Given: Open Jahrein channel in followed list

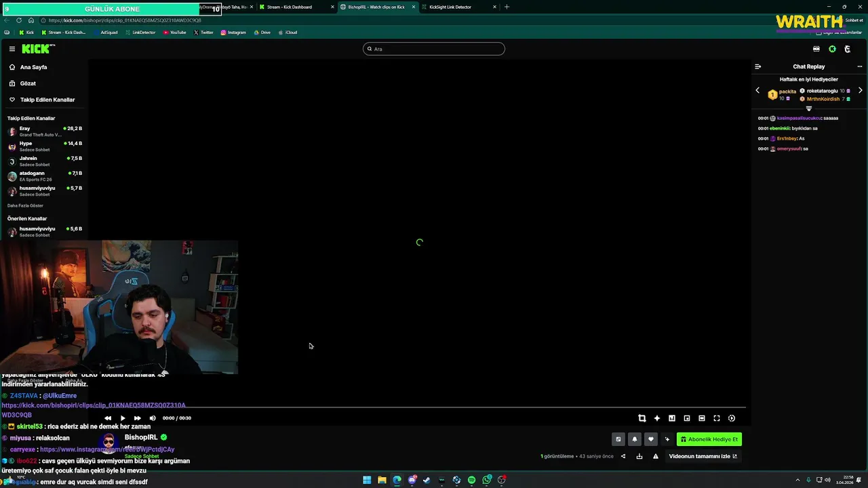Looking at the screenshot, I should point(45,161).
